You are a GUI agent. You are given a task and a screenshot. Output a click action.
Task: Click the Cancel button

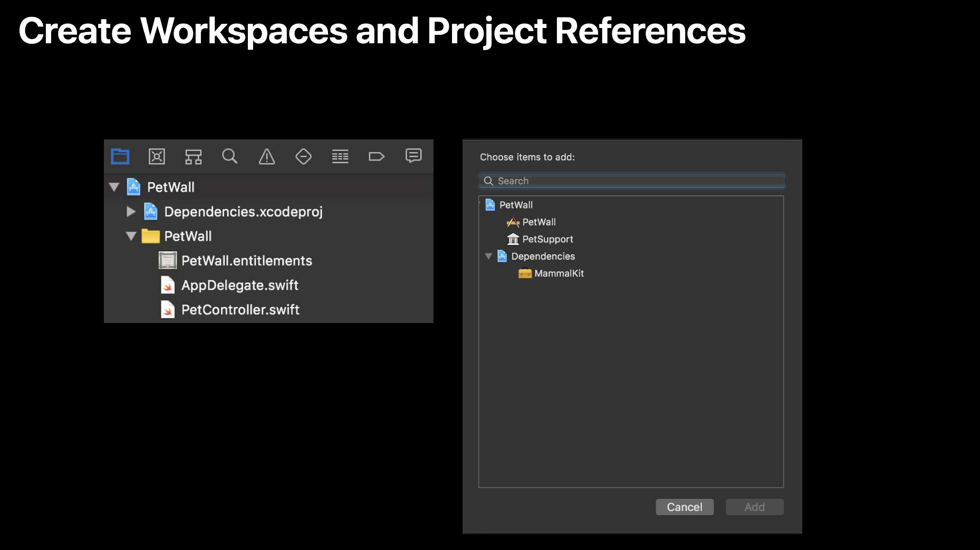click(x=685, y=507)
